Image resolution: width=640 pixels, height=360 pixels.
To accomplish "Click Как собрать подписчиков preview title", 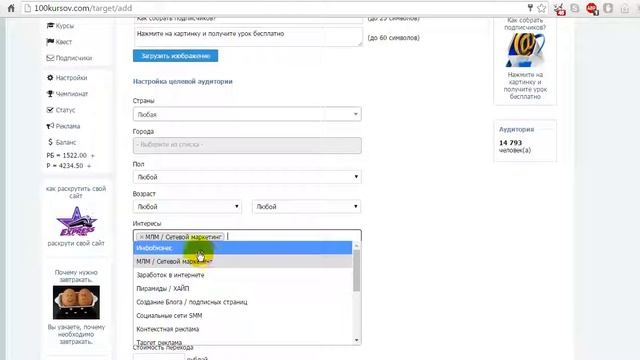I will coord(525,24).
